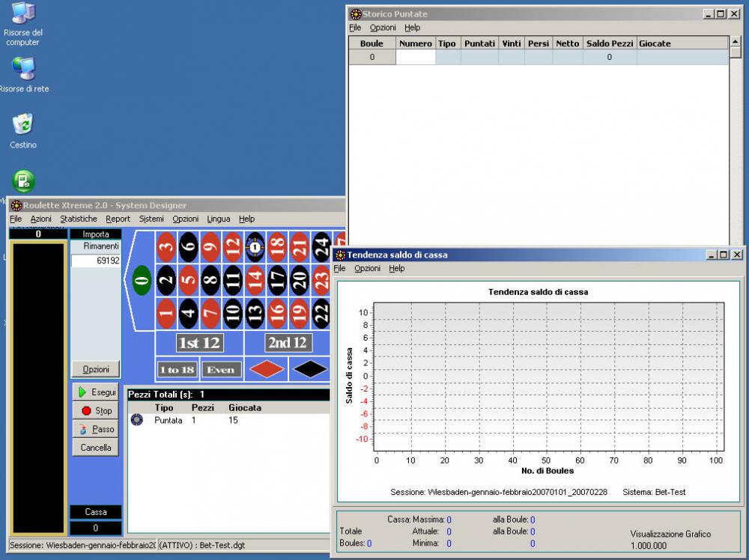Click the chip icon beside Puntata row
749x560 pixels.
point(136,421)
